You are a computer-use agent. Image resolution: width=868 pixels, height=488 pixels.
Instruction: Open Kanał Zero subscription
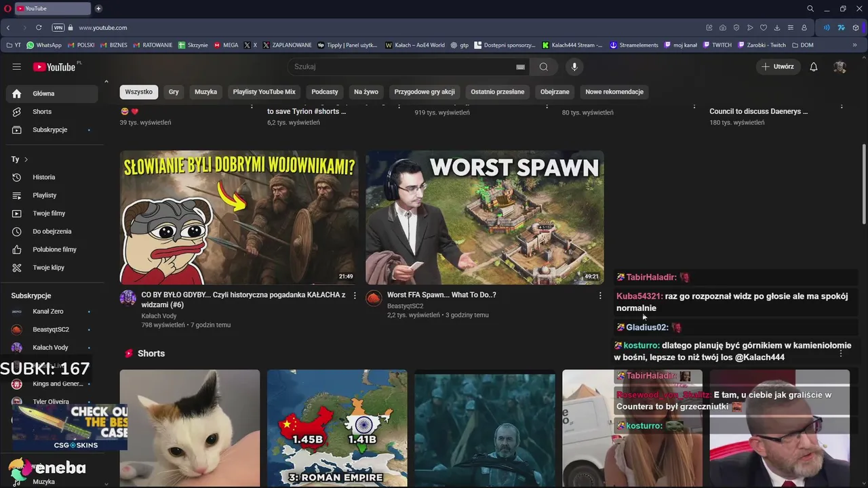coord(52,311)
